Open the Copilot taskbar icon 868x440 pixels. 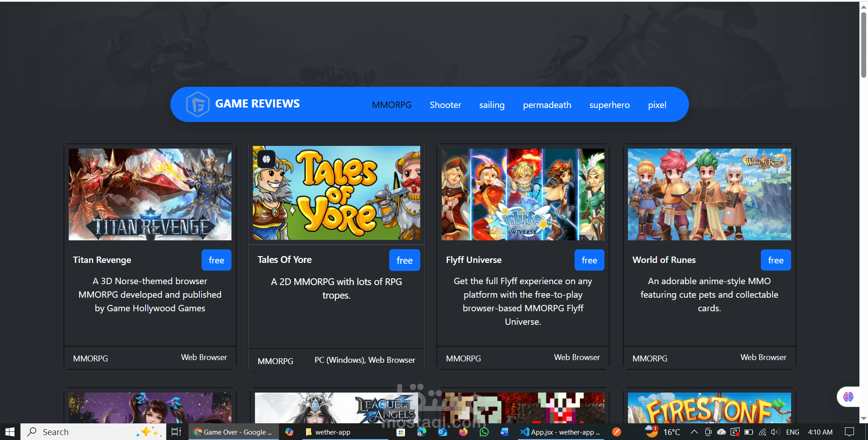coord(289,432)
